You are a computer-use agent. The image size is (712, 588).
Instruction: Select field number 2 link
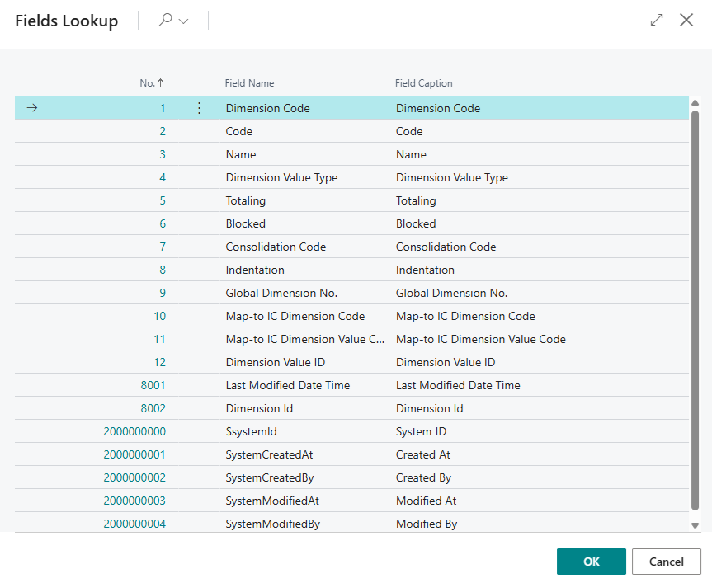point(163,131)
